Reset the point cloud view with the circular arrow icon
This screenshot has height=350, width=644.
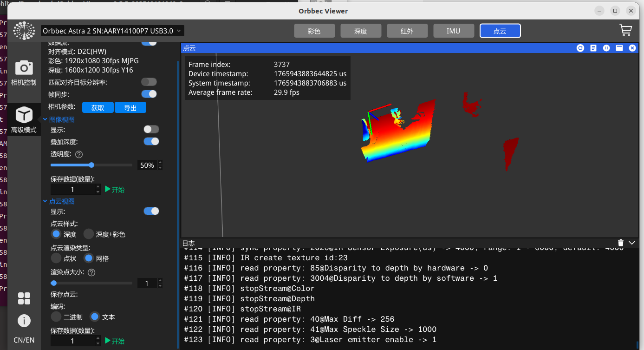pos(580,48)
